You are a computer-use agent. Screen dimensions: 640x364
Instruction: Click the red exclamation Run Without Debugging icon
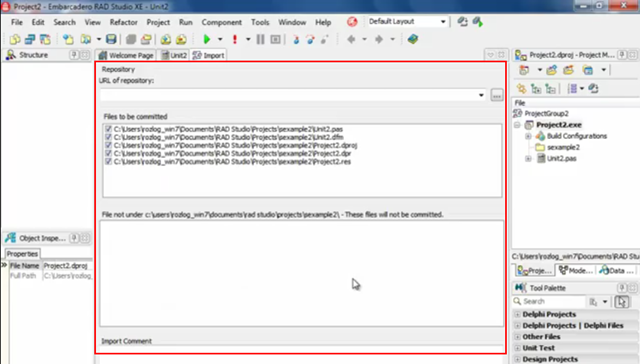pyautogui.click(x=235, y=39)
